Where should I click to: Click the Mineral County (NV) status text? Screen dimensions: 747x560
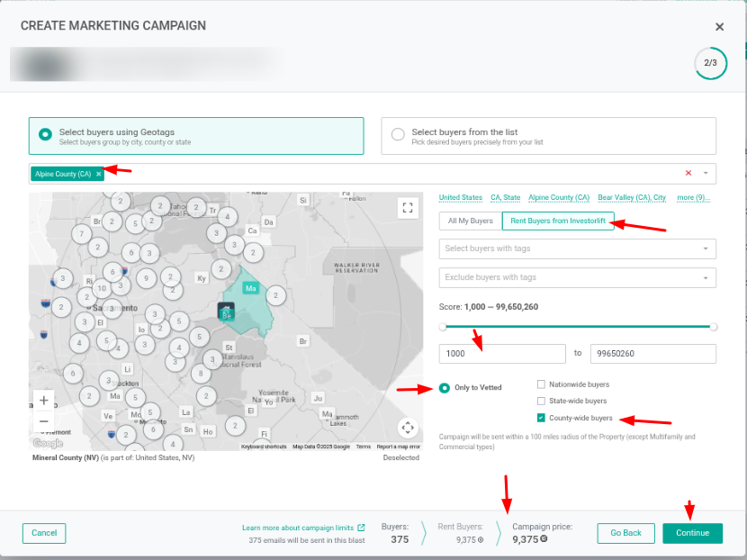(113, 457)
